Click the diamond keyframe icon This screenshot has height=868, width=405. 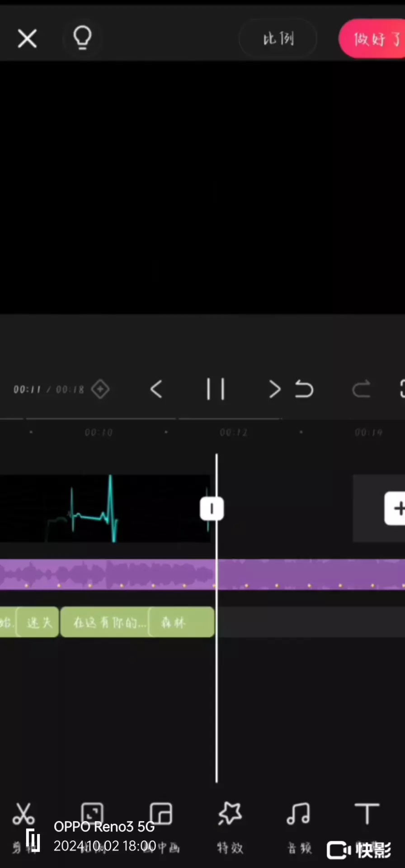click(x=100, y=389)
